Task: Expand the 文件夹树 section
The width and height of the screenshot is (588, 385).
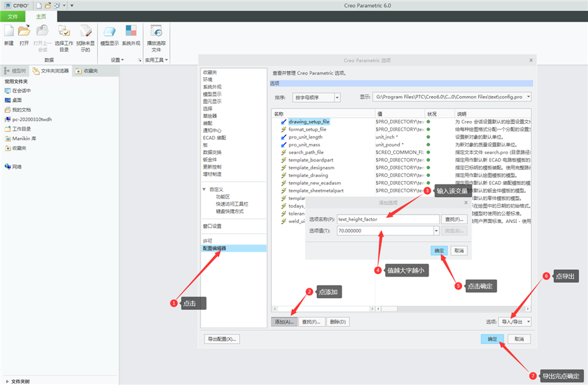Action: (7, 381)
